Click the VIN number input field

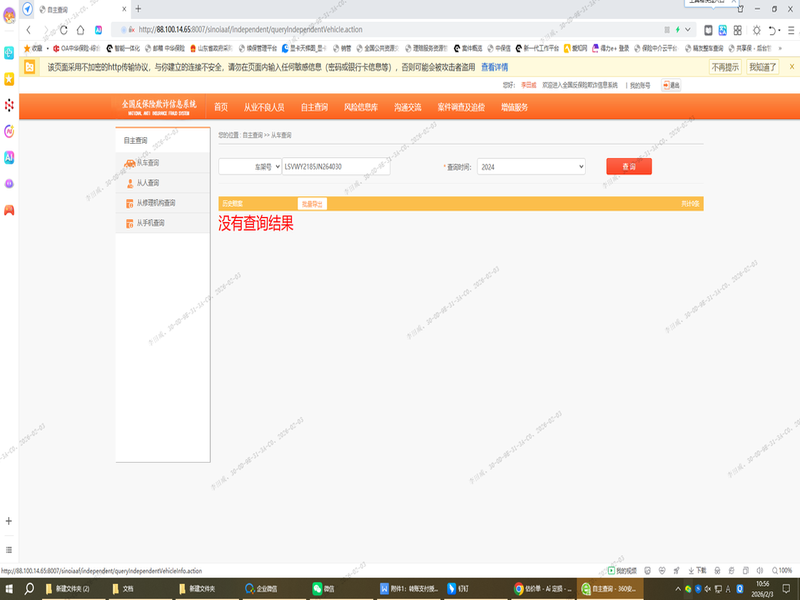pos(336,167)
